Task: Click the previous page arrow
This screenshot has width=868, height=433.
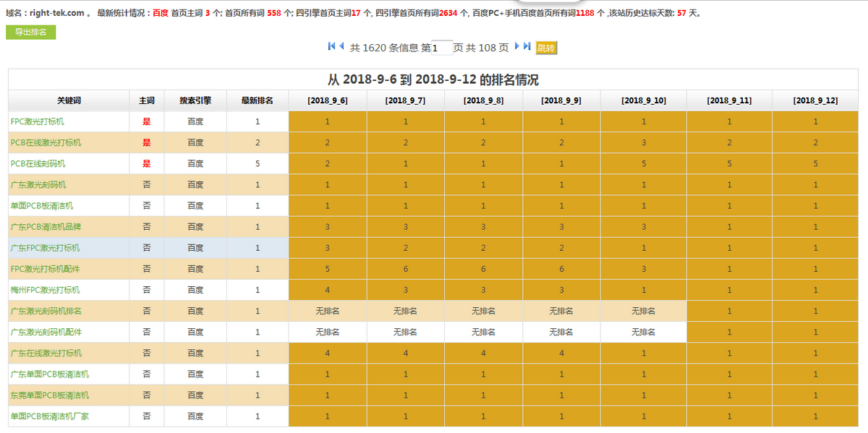Action: click(x=341, y=46)
